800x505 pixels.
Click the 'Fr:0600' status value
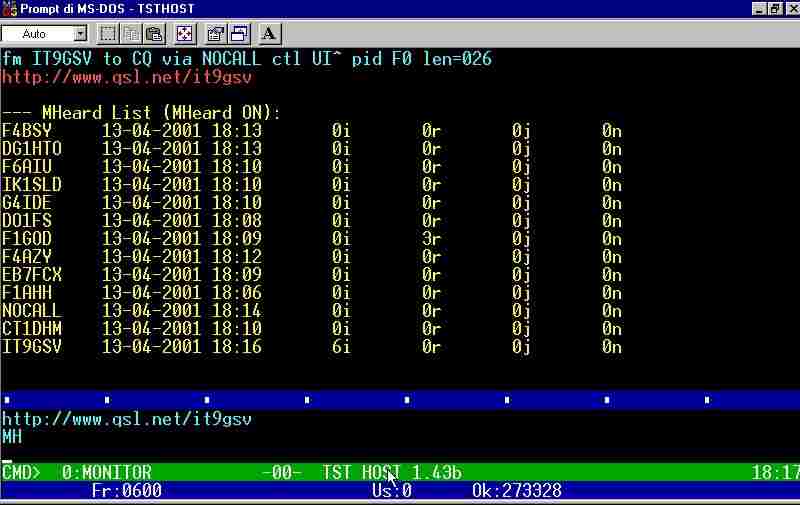[127, 491]
